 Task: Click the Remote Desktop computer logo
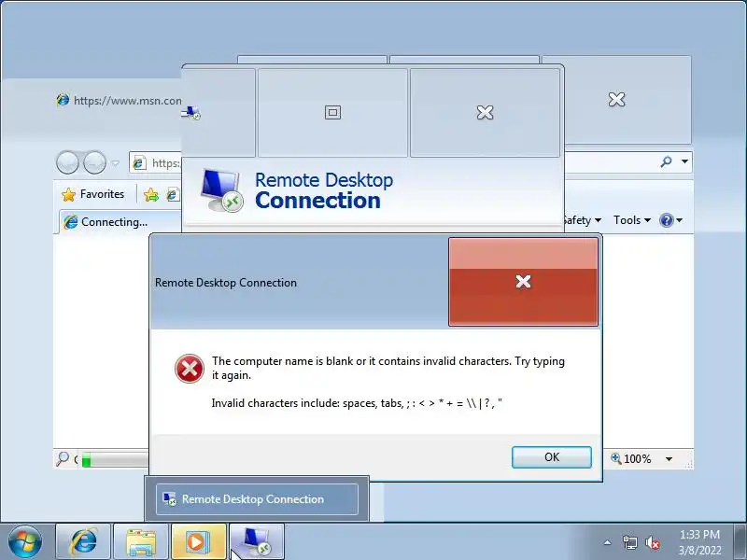click(x=221, y=190)
